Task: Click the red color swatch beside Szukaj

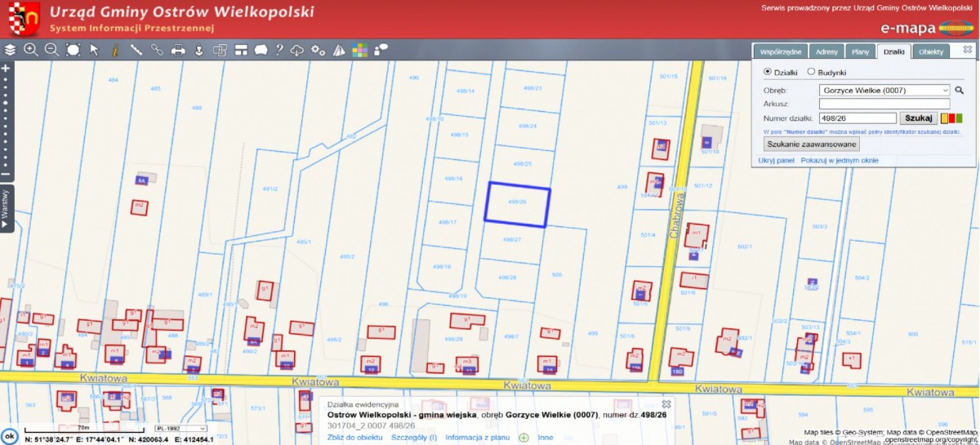Action: point(951,118)
